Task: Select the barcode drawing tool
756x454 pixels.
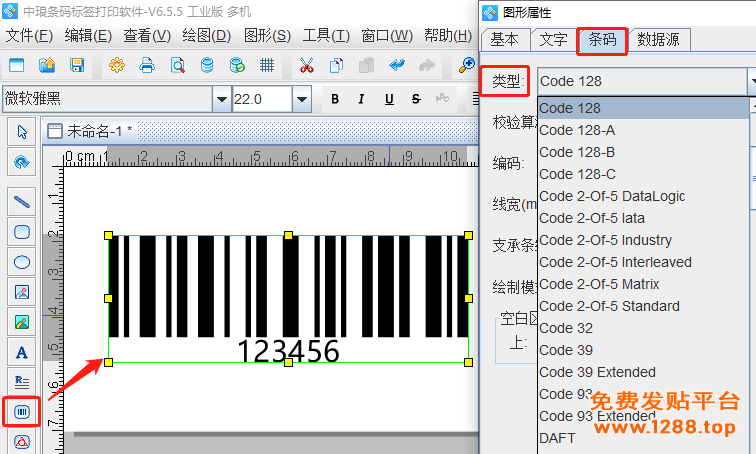Action: (22, 412)
